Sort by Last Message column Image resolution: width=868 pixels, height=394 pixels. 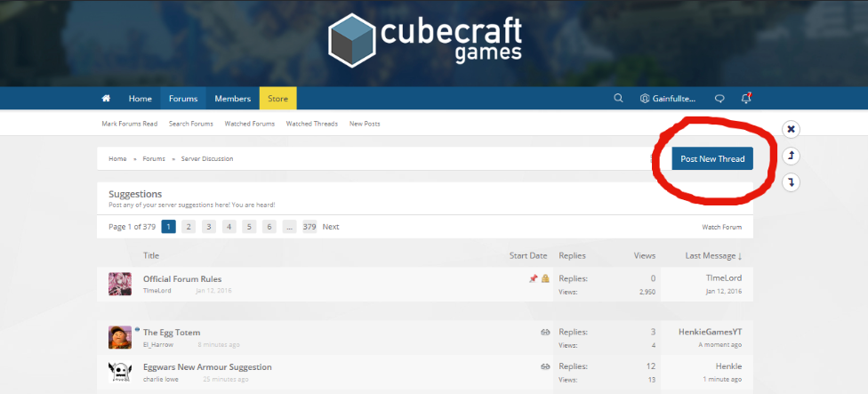pos(713,255)
